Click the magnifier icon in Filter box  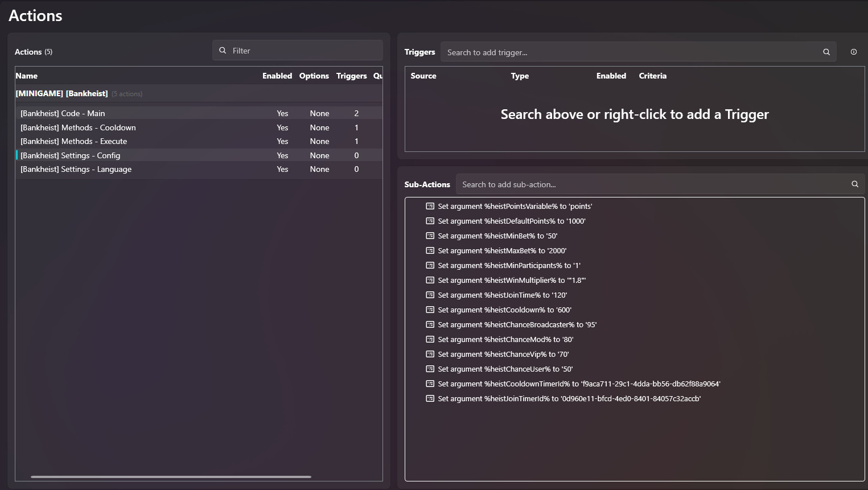tap(223, 50)
